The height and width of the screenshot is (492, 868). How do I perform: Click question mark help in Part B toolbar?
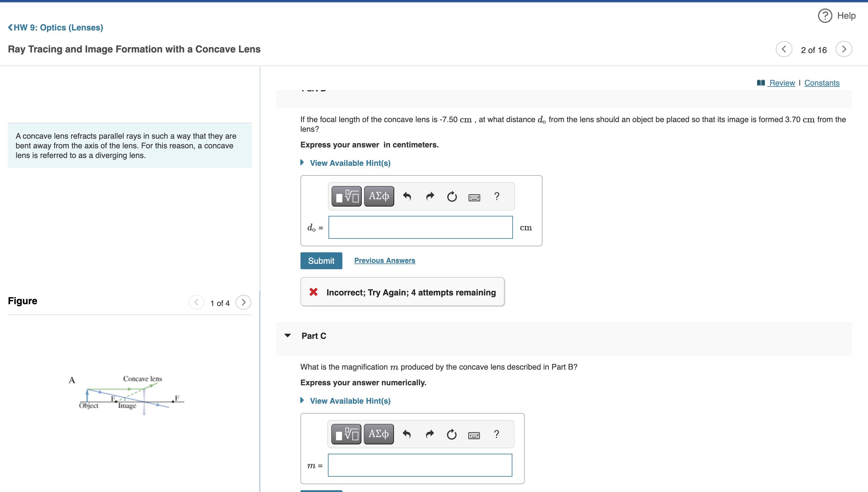[496, 196]
